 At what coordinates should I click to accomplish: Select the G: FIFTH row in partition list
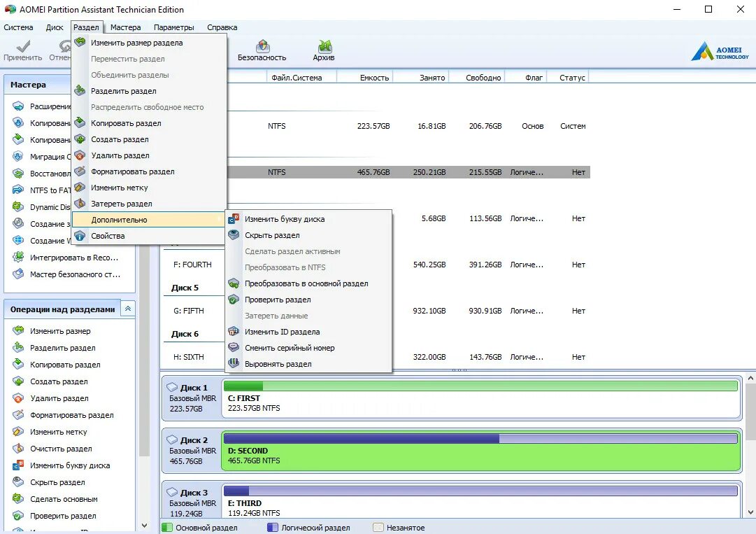pos(376,311)
